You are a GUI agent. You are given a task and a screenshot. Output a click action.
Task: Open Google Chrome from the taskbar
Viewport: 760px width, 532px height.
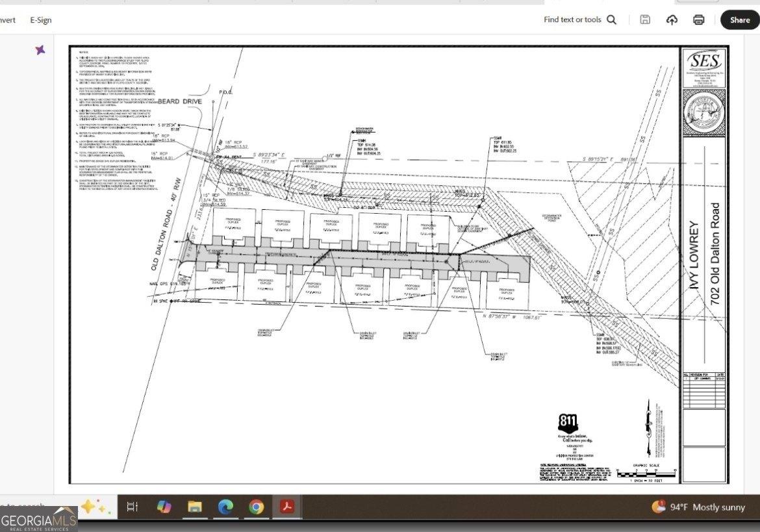click(x=257, y=507)
